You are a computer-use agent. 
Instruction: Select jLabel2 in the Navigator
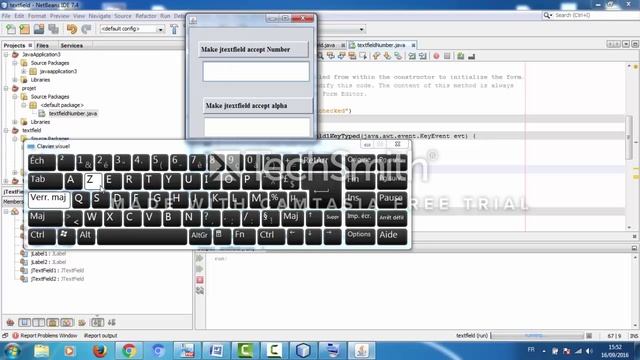point(48,262)
